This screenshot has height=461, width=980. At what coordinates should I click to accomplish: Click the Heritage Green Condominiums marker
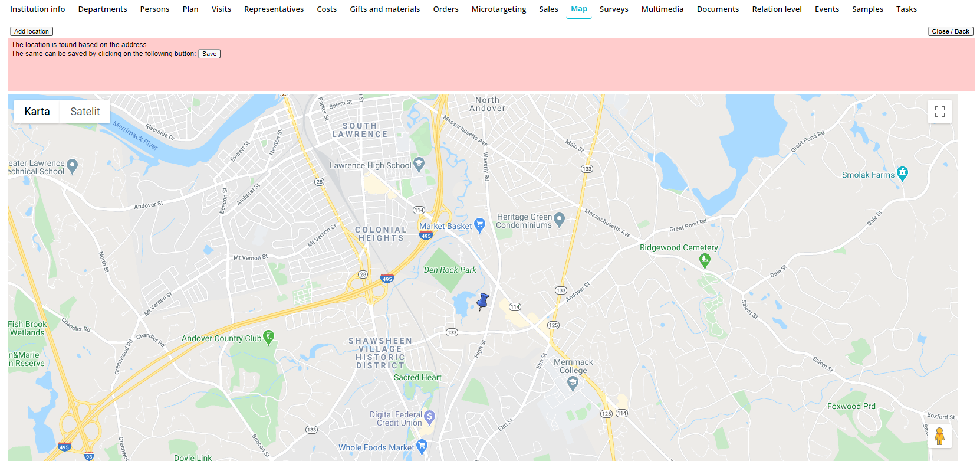coord(559,220)
